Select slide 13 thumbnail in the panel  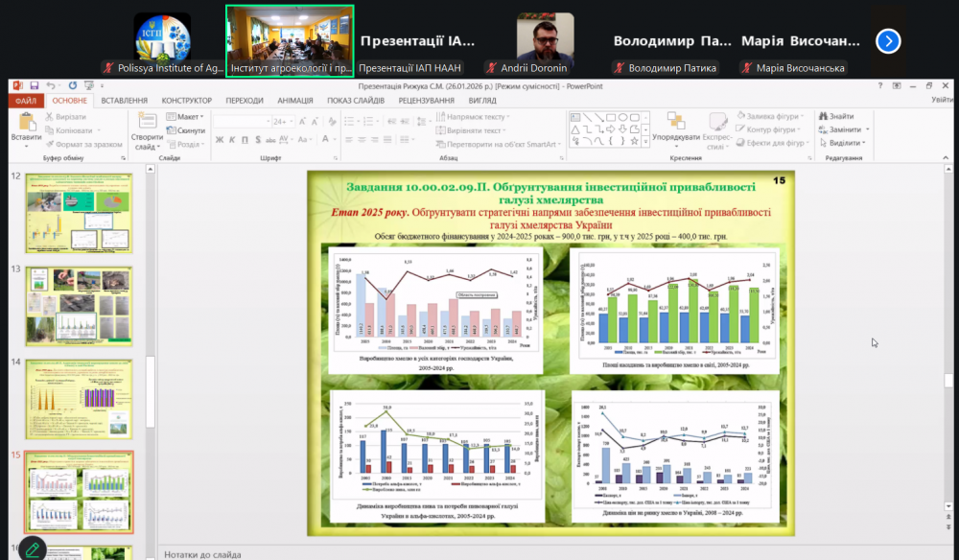[79, 305]
